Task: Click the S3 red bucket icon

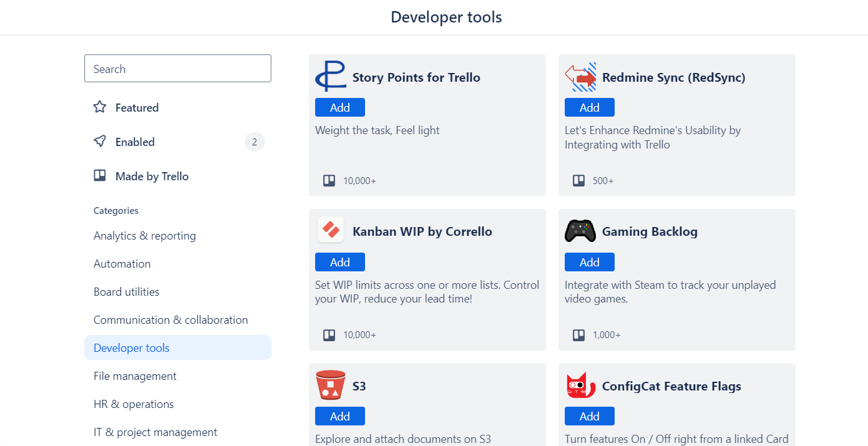Action: (331, 385)
